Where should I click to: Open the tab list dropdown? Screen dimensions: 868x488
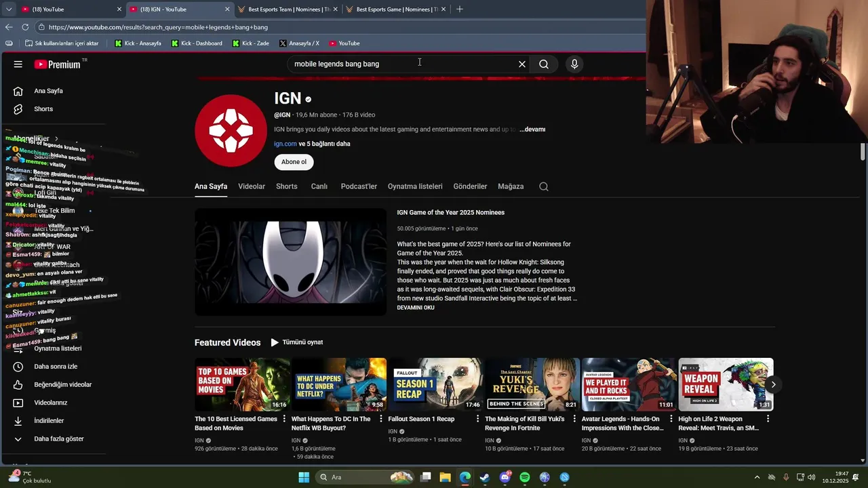pyautogui.click(x=9, y=9)
